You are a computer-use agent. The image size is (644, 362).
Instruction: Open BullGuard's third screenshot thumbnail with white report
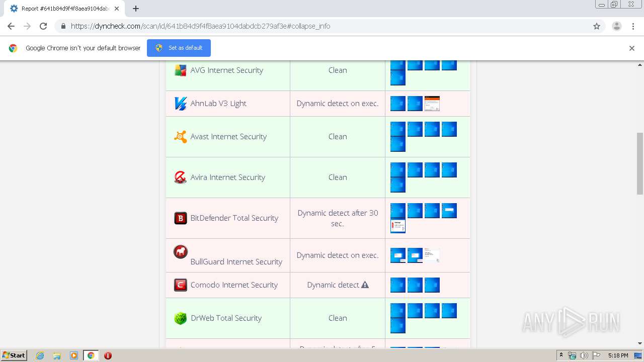click(x=432, y=255)
